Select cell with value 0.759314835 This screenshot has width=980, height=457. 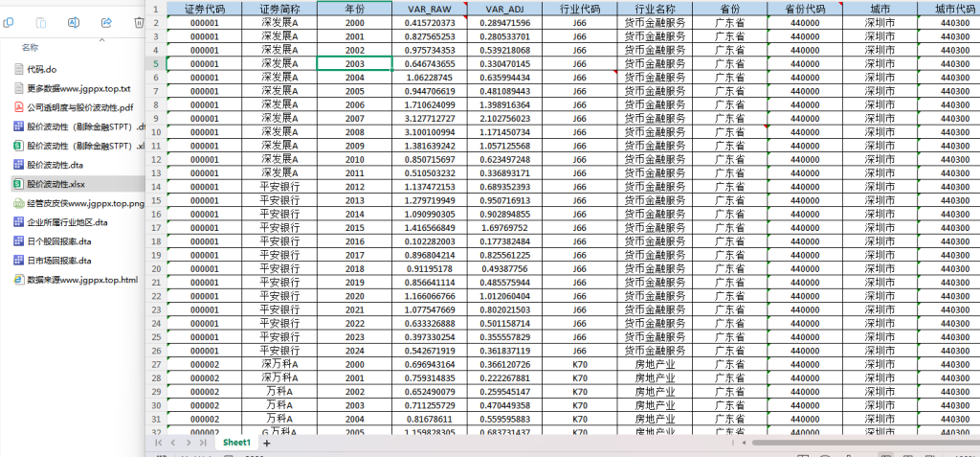pyautogui.click(x=430, y=378)
